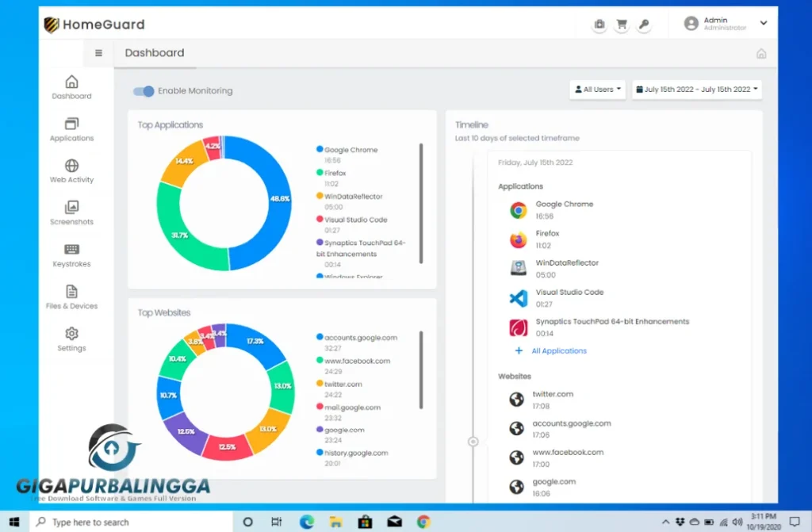
Task: Click the first-aid kit icon in header
Action: pyautogui.click(x=599, y=25)
